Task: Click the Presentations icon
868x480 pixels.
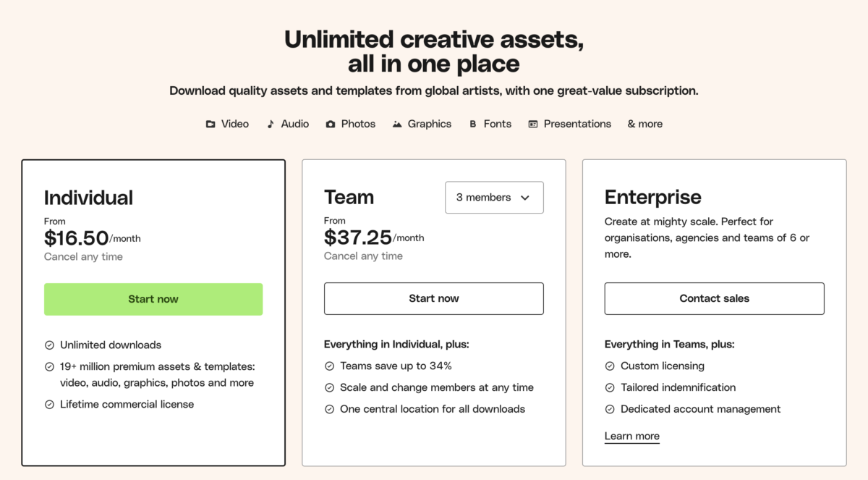Action: coord(532,124)
